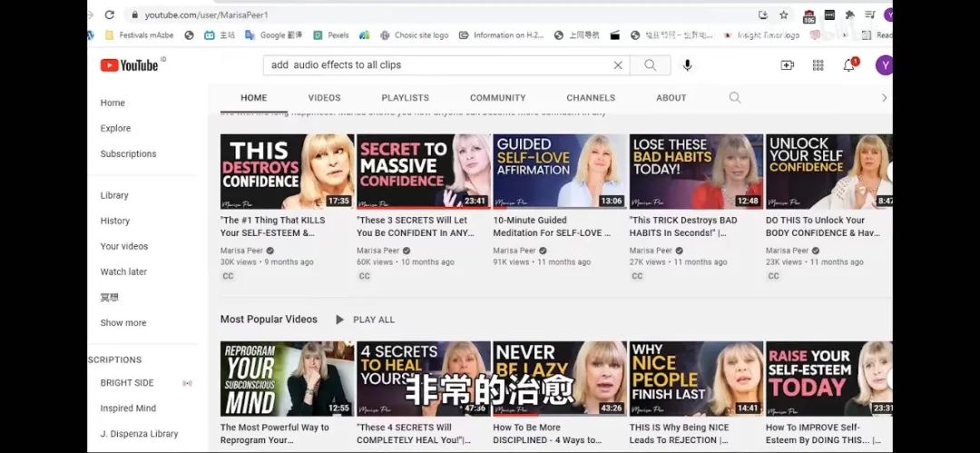Open the notifications bell
Screen dimensions: 980x453
848,65
